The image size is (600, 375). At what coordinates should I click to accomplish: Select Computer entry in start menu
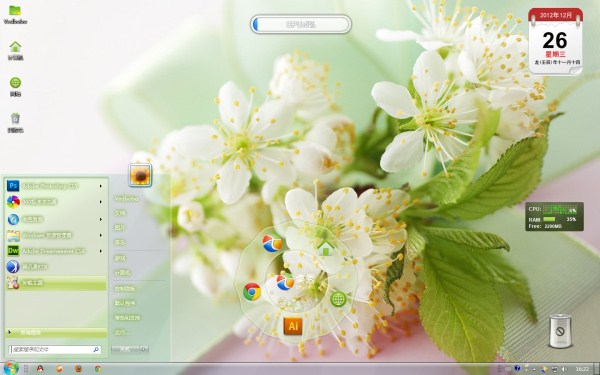pyautogui.click(x=122, y=272)
